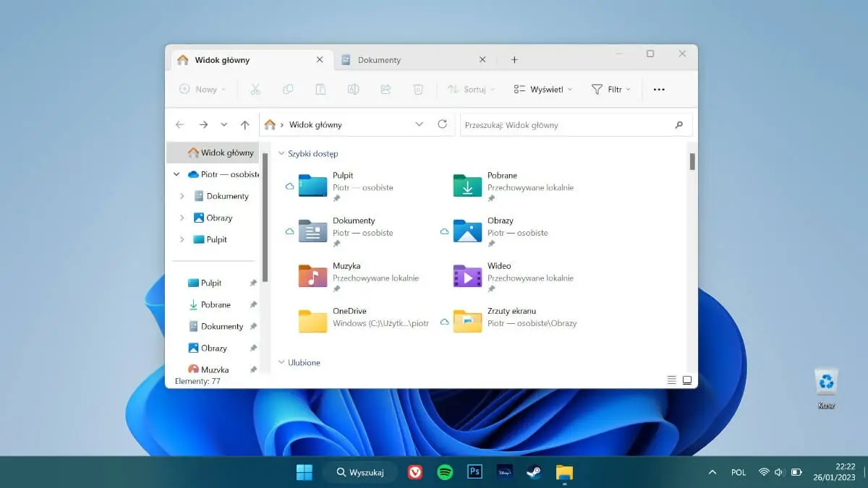Expand the Dokumenty tree item in sidebar
This screenshot has height=488, width=868.
coord(182,196)
